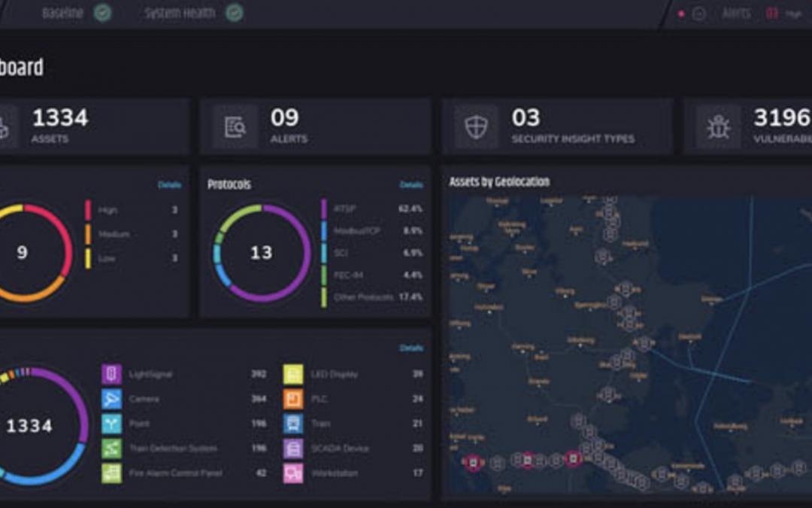Image resolution: width=812 pixels, height=508 pixels.
Task: Open Details link in alerts severity panel
Action: 169,185
